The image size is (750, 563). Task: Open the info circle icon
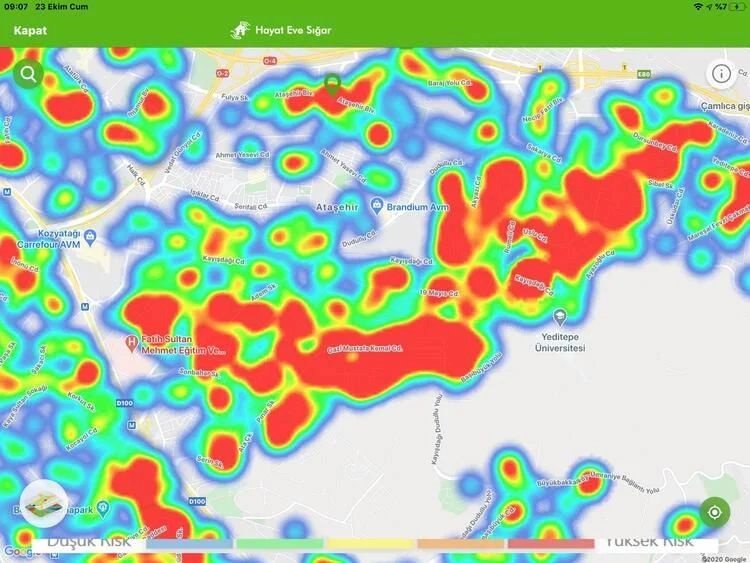pyautogui.click(x=720, y=73)
